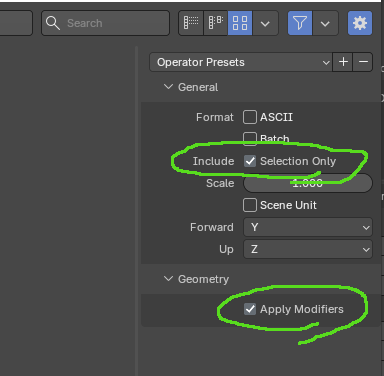Viewport: 384px width, 376px height.
Task: Remove the selected operator preset
Action: 363,62
